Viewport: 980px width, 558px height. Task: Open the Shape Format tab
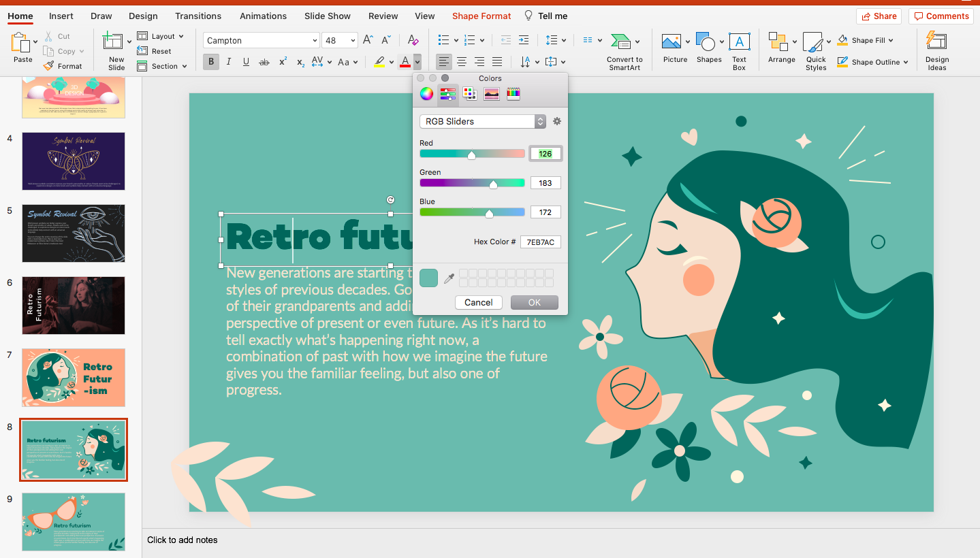pyautogui.click(x=481, y=16)
